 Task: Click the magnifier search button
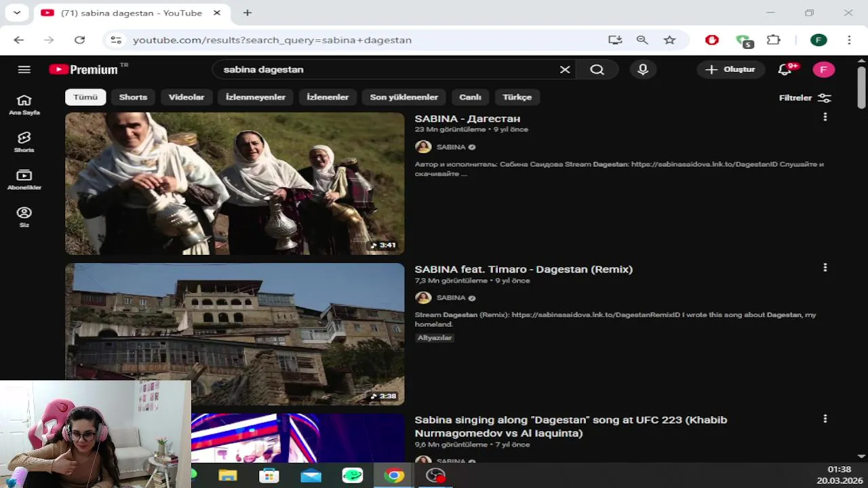click(597, 69)
